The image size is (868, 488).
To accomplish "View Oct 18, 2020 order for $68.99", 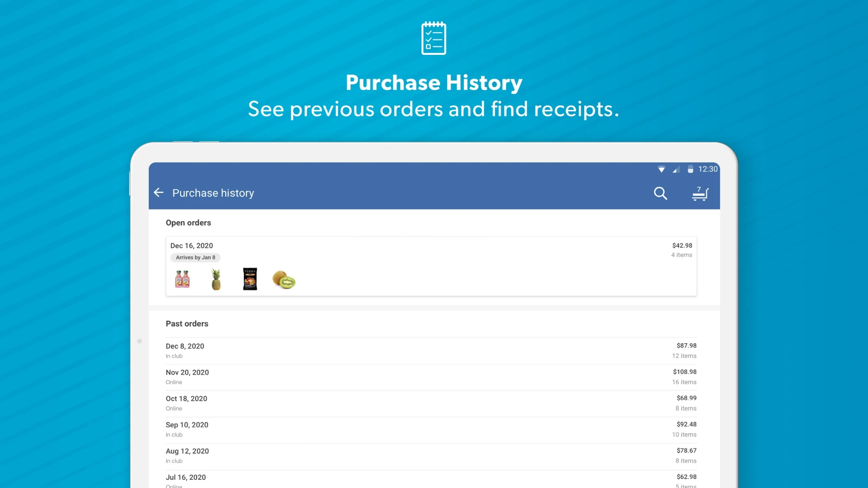I will [433, 403].
